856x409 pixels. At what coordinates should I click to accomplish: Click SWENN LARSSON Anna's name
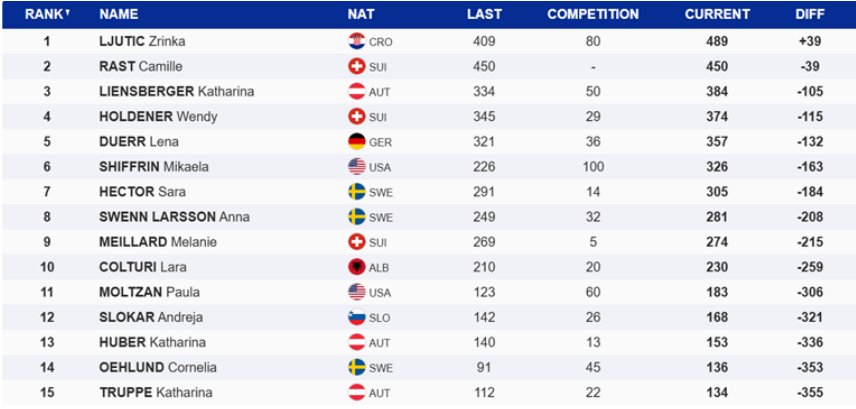174,217
